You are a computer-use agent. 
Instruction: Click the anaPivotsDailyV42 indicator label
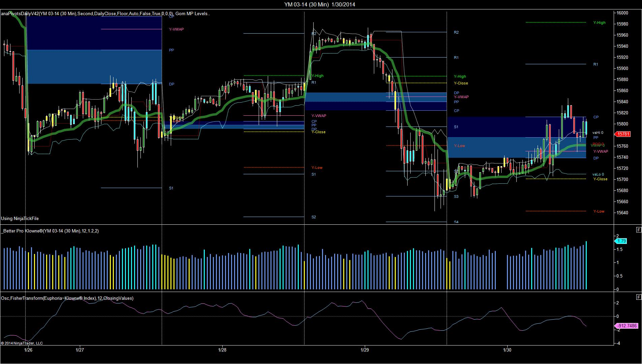(x=105, y=14)
